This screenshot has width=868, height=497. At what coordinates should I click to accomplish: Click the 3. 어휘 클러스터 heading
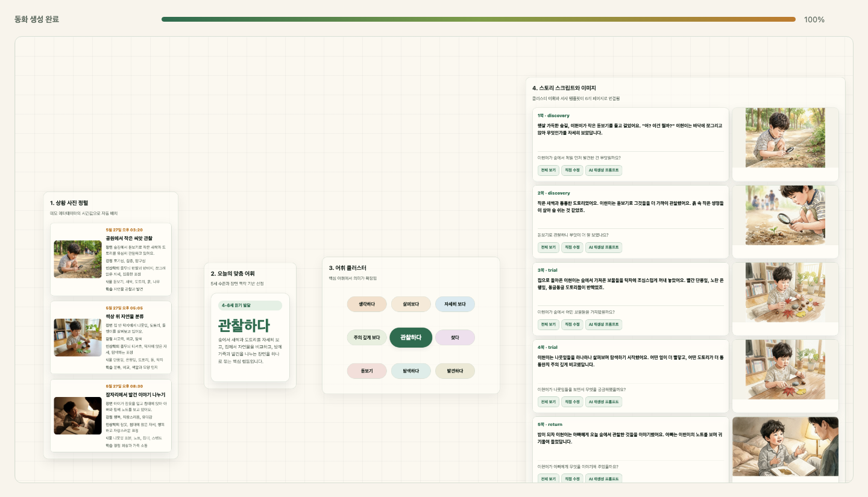[x=348, y=268]
